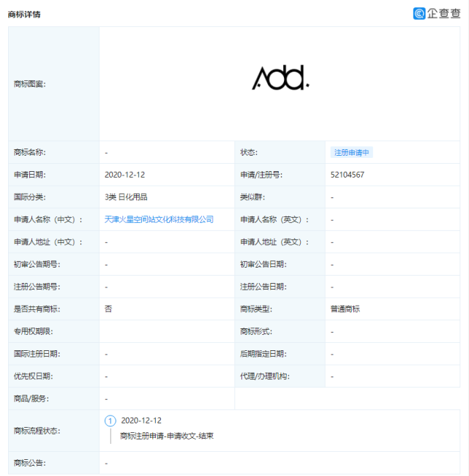Click the 类似群 label
This screenshot has width=469, height=476.
pyautogui.click(x=252, y=197)
